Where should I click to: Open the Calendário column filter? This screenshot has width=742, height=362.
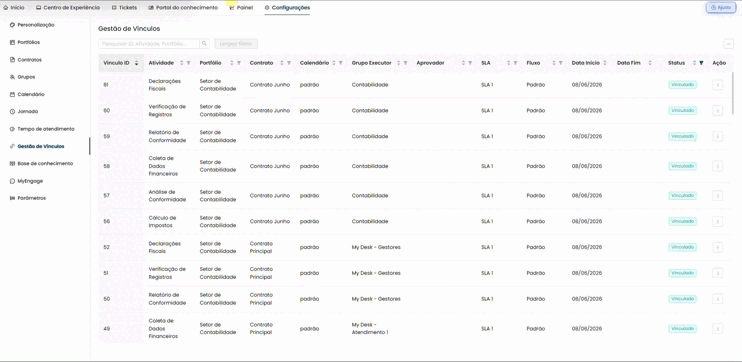[x=340, y=63]
